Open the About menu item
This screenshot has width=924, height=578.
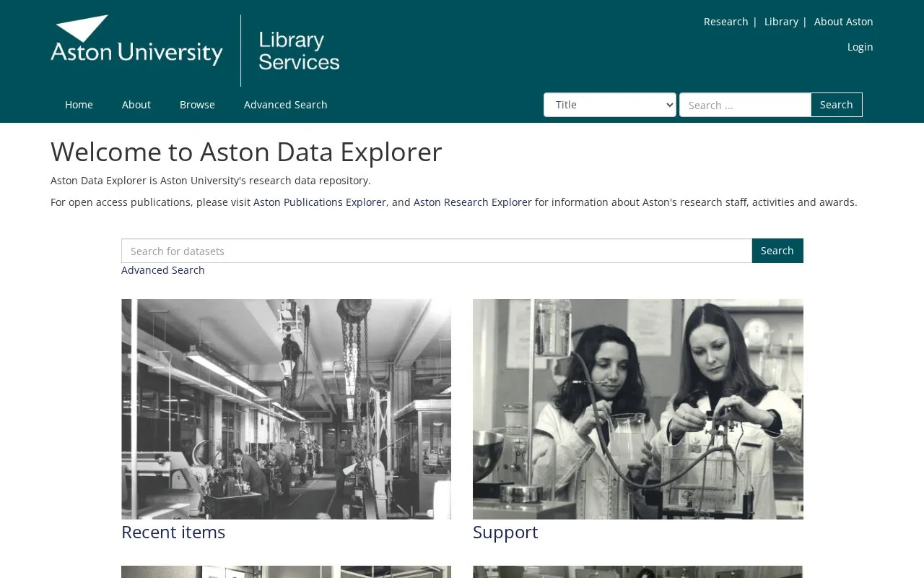click(x=136, y=105)
